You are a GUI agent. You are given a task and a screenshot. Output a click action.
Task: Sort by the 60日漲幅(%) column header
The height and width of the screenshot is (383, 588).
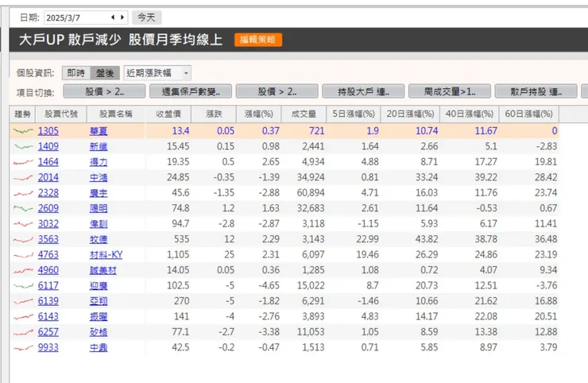tap(528, 114)
